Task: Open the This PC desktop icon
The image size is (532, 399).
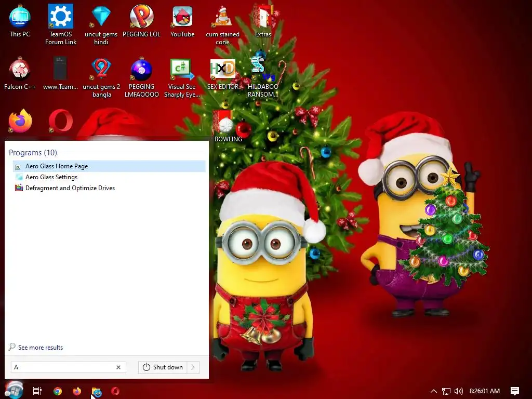Action: tap(20, 21)
